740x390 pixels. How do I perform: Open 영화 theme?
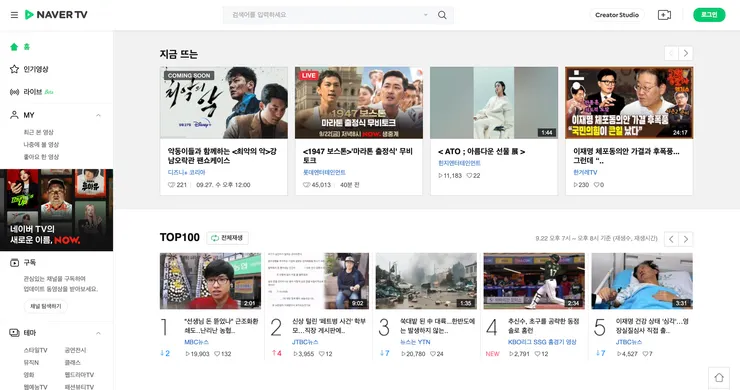(29, 375)
